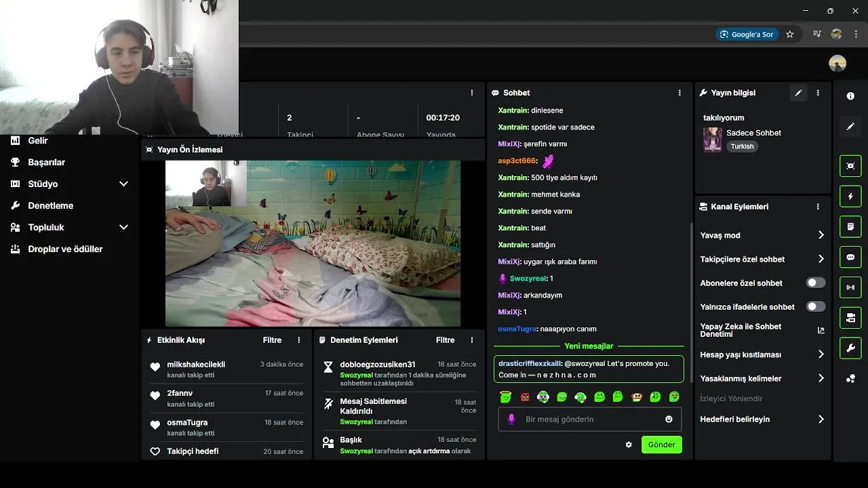The width and height of the screenshot is (868, 488).
Task: Click the purple microphone icon in chat input
Action: click(511, 419)
